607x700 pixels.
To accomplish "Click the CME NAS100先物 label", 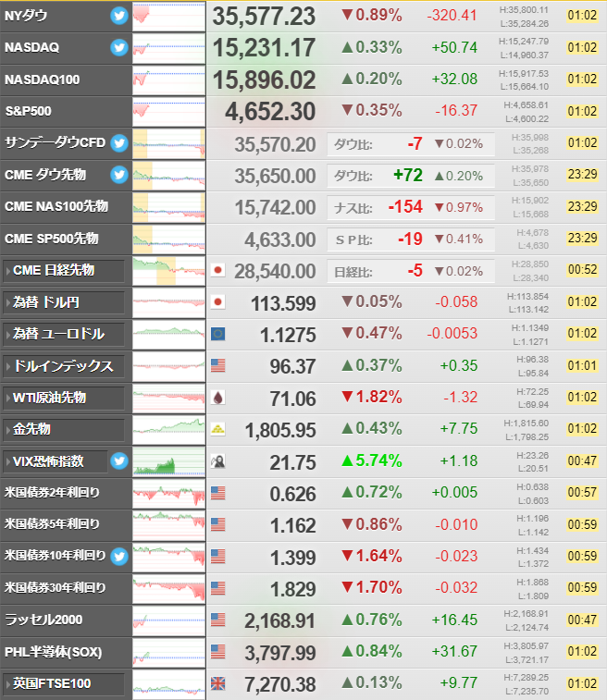I will (56, 206).
